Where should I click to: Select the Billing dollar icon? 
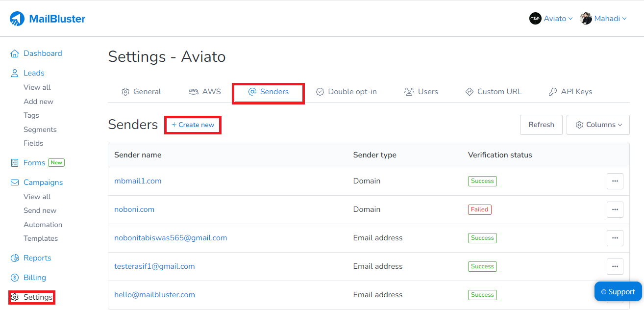point(15,277)
